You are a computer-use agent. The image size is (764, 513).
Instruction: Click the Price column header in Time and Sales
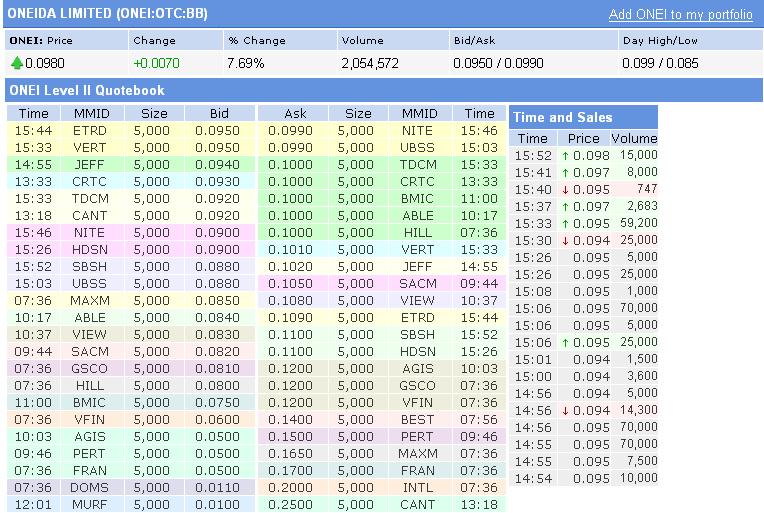coord(583,138)
